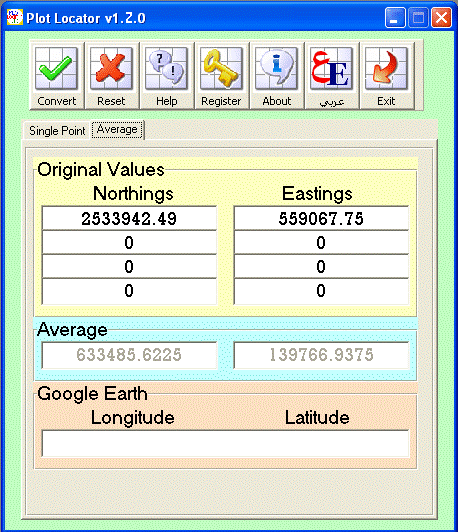The width and height of the screenshot is (458, 532).
Task: Minimize the Plot Locator window
Action: (x=395, y=17)
